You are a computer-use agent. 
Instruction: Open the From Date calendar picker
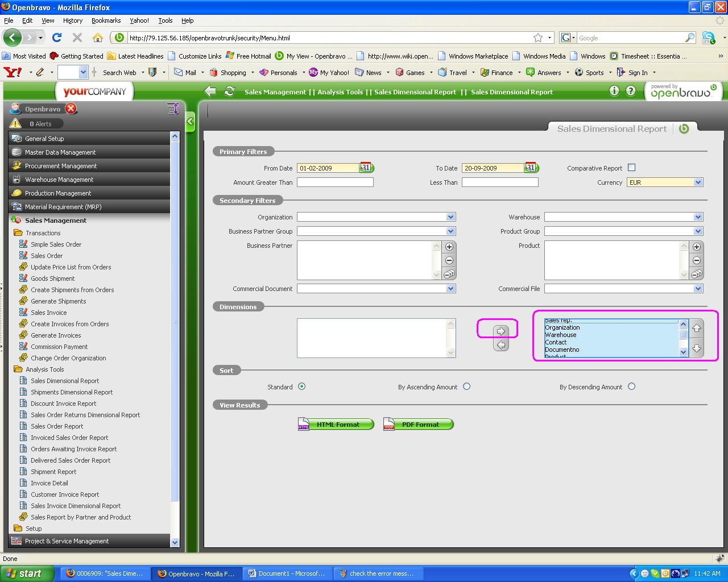366,168
